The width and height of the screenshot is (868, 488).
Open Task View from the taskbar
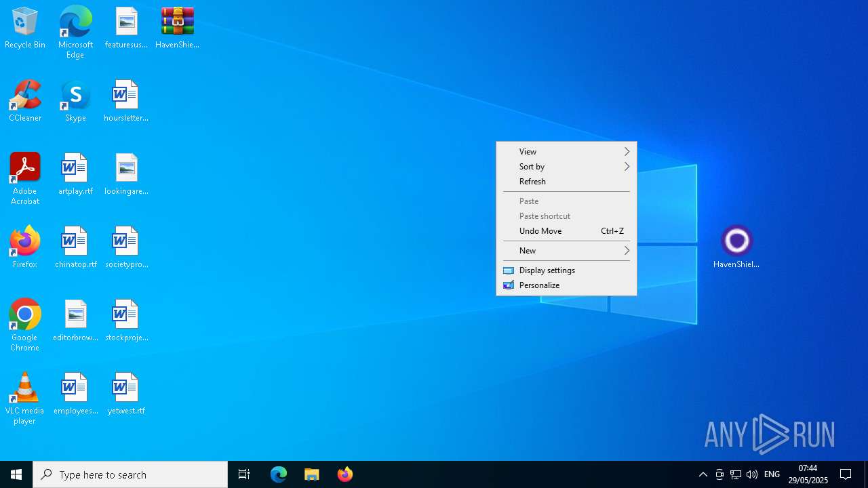point(244,474)
